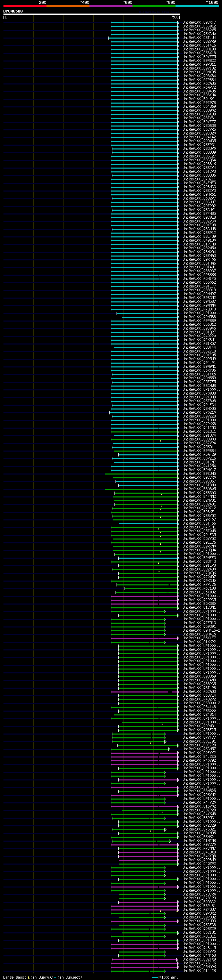Select label UniRef100_B9RB64
The image size is (222, 980).
click(x=199, y=451)
